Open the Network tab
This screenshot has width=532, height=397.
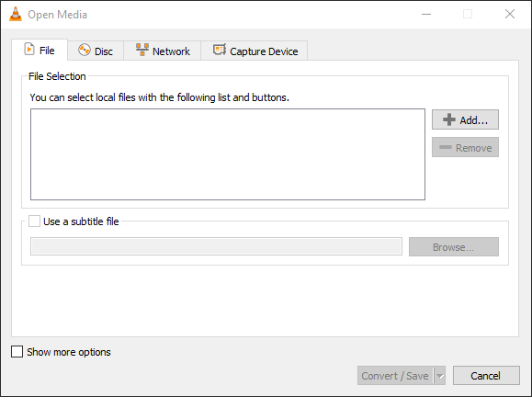pos(163,51)
